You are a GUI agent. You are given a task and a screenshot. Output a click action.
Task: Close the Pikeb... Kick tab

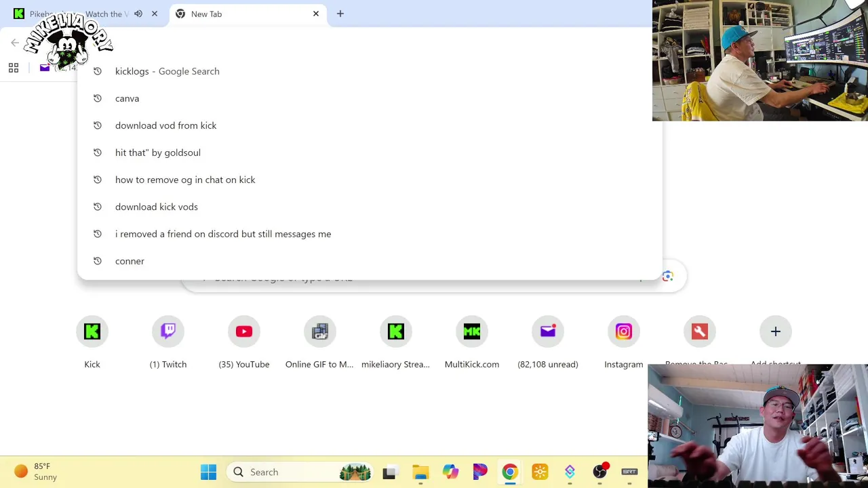pos(155,14)
